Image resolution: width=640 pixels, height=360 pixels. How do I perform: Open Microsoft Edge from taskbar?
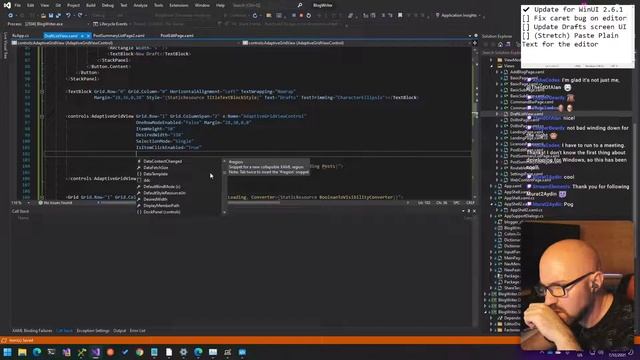tap(37, 352)
